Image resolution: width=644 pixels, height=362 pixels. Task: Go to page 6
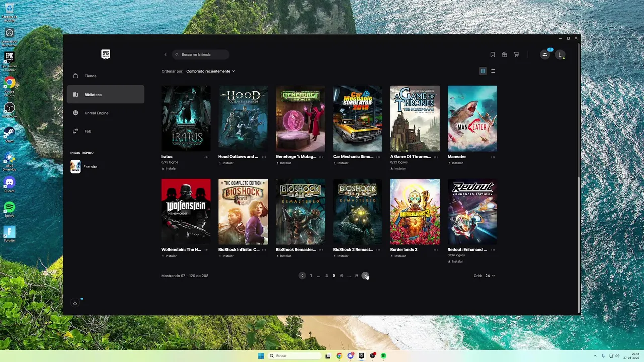(341, 276)
